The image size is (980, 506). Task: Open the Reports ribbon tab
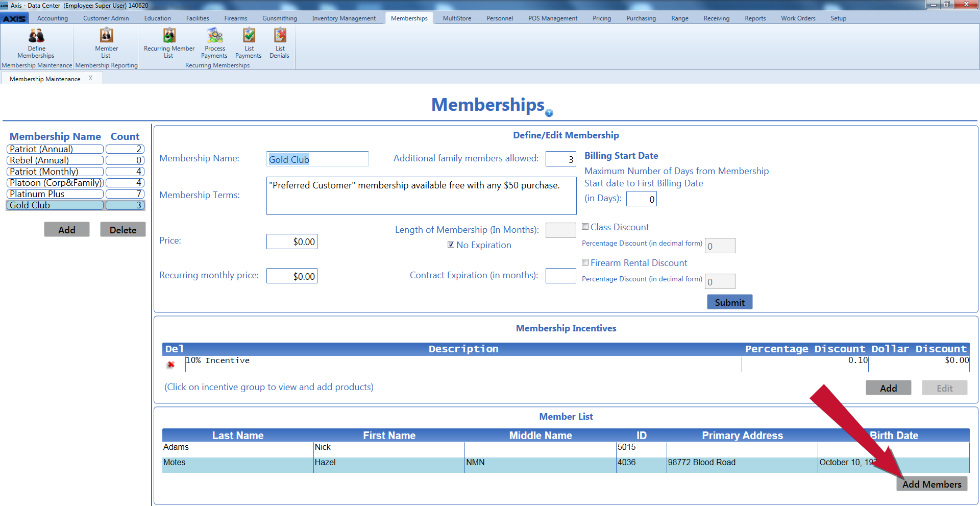(x=755, y=18)
